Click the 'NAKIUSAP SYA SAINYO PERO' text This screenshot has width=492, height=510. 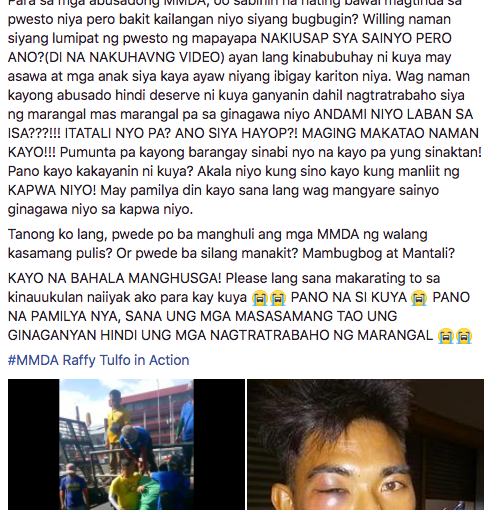356,38
